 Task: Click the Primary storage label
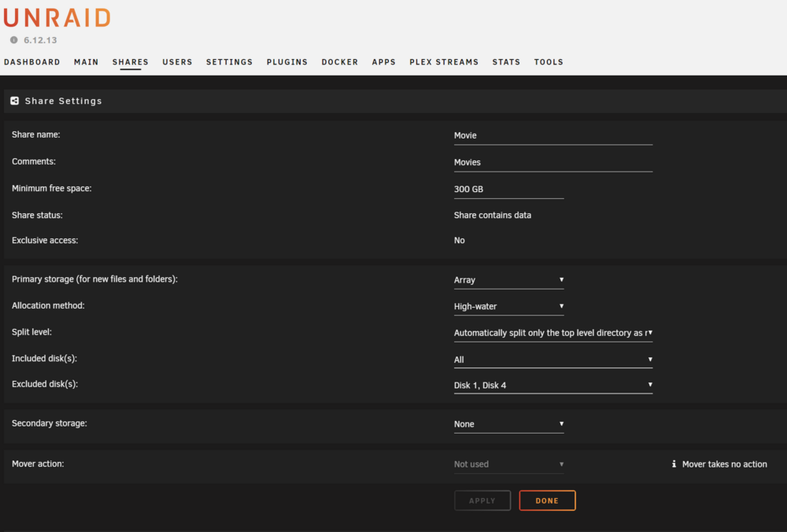click(x=95, y=279)
